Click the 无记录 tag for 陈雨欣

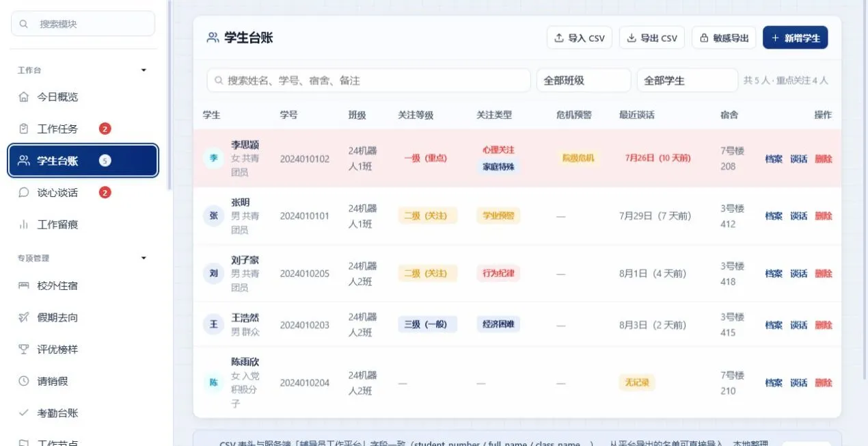point(636,382)
